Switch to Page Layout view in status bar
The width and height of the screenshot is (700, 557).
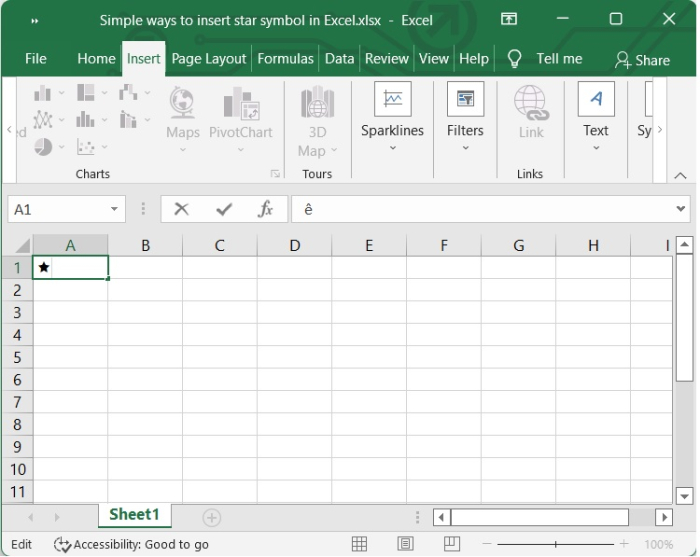coord(405,544)
